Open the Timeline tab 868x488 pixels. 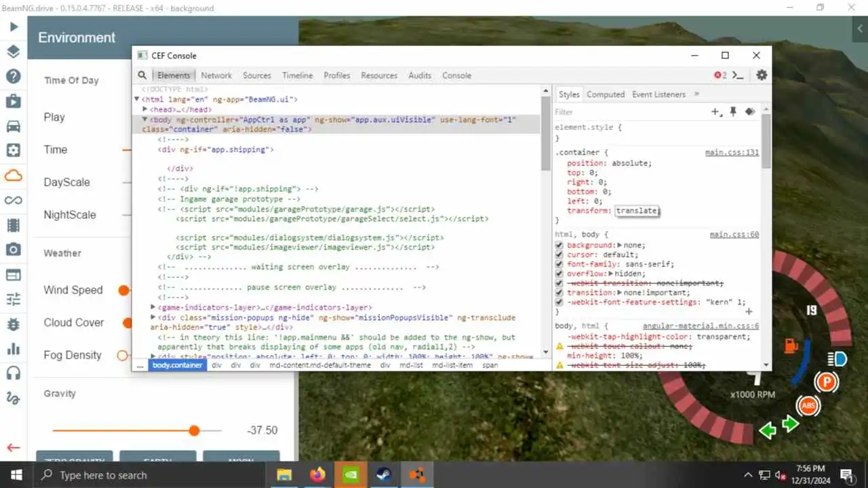(x=298, y=75)
